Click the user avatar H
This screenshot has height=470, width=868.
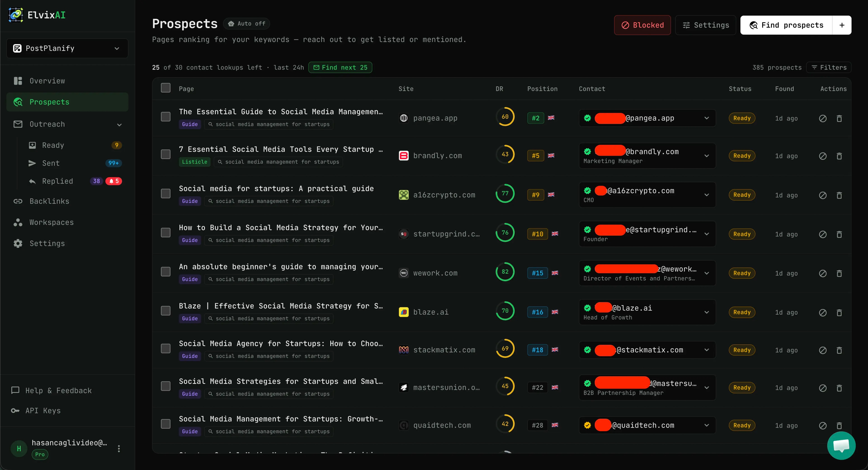coord(19,449)
